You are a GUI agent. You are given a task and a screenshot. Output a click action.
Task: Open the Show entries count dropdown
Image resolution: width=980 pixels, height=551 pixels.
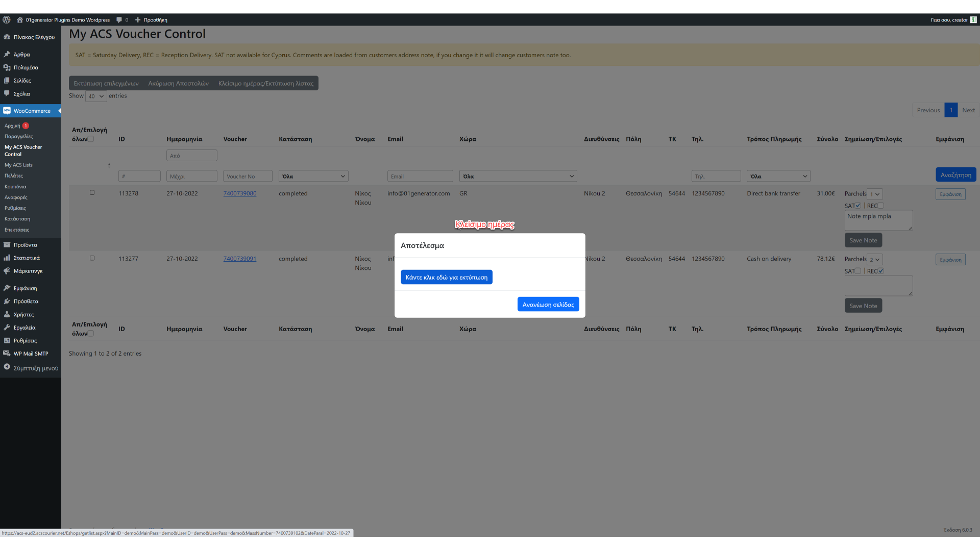tap(96, 96)
